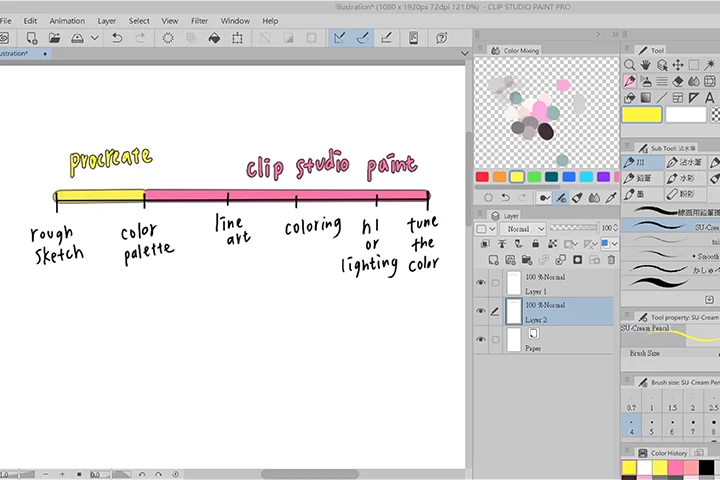The height and width of the screenshot is (480, 720).
Task: Choose brush size 5 preset
Action: [x=652, y=426]
